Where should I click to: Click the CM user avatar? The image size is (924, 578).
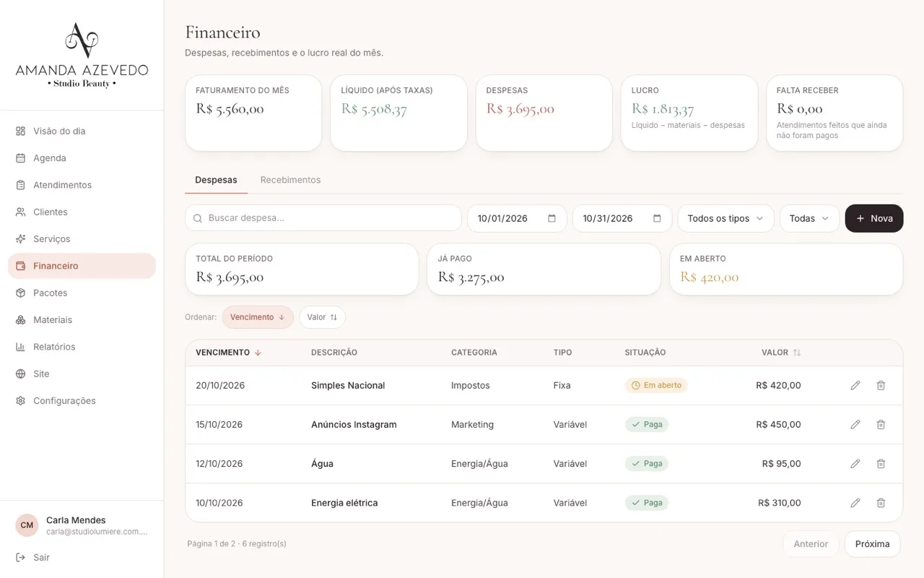point(27,525)
